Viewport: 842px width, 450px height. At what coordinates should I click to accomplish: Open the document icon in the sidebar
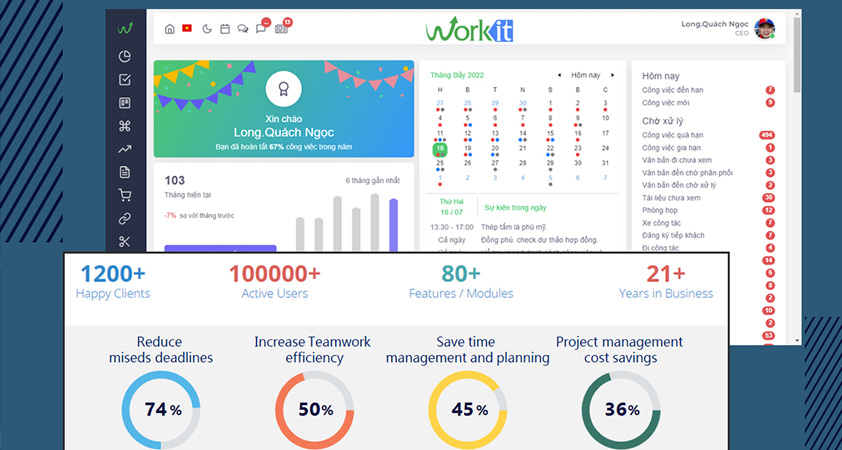(x=125, y=172)
